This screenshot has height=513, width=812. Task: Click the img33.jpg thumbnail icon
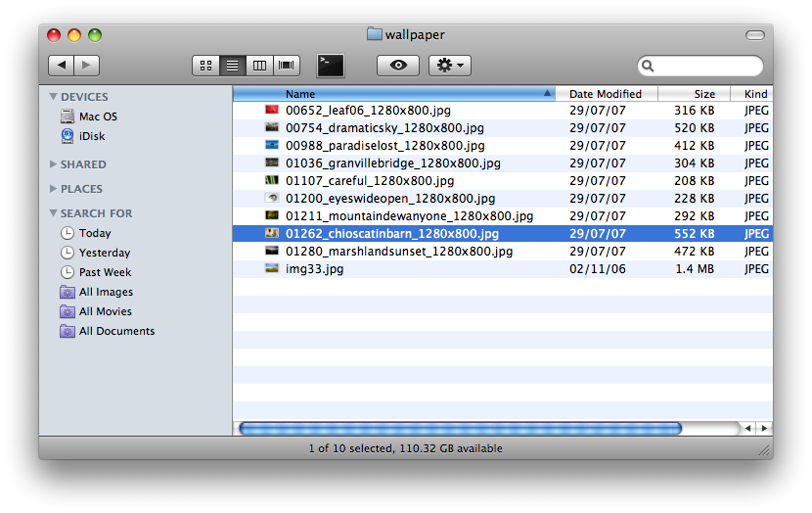click(272, 268)
